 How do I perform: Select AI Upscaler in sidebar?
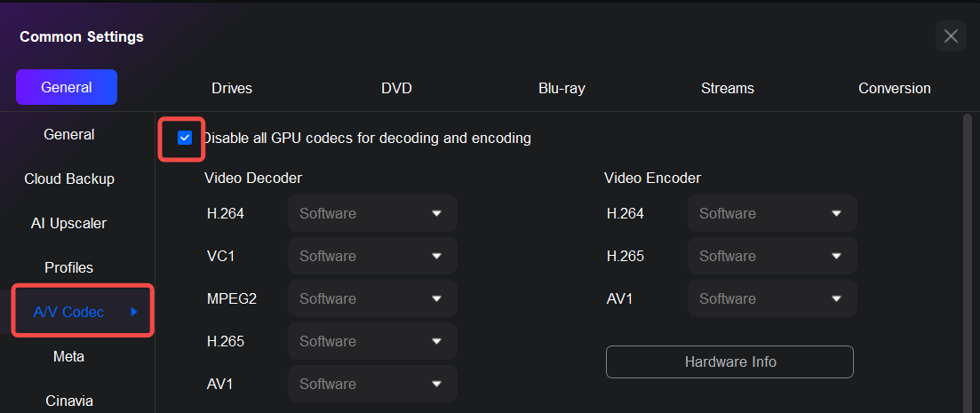69,223
